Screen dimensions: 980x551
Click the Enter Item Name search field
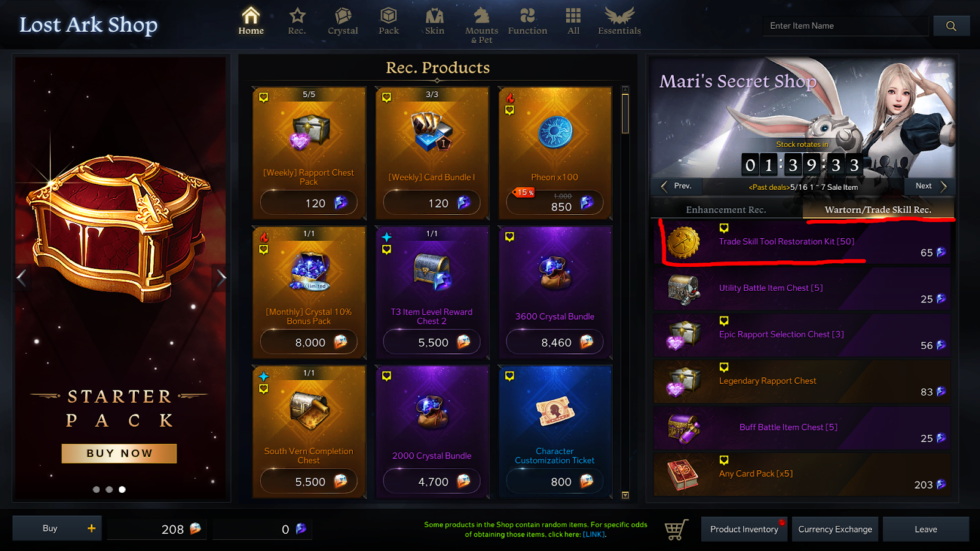pos(845,26)
